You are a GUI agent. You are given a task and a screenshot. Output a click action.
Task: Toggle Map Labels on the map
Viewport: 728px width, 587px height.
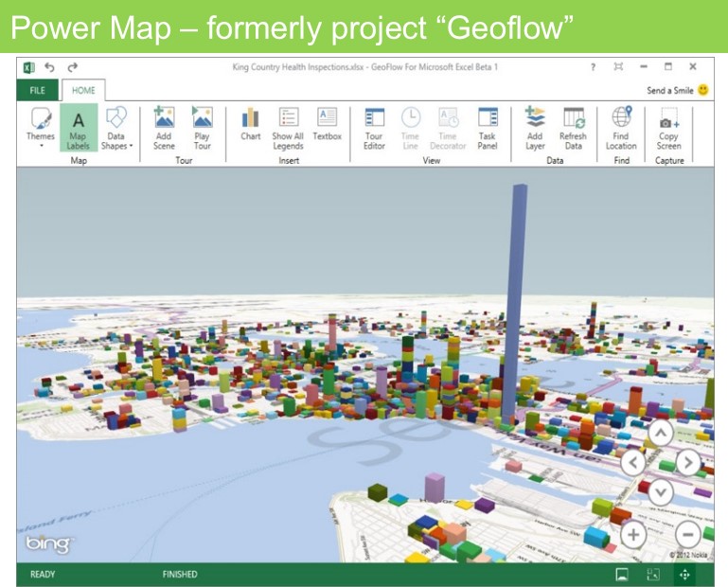click(78, 127)
